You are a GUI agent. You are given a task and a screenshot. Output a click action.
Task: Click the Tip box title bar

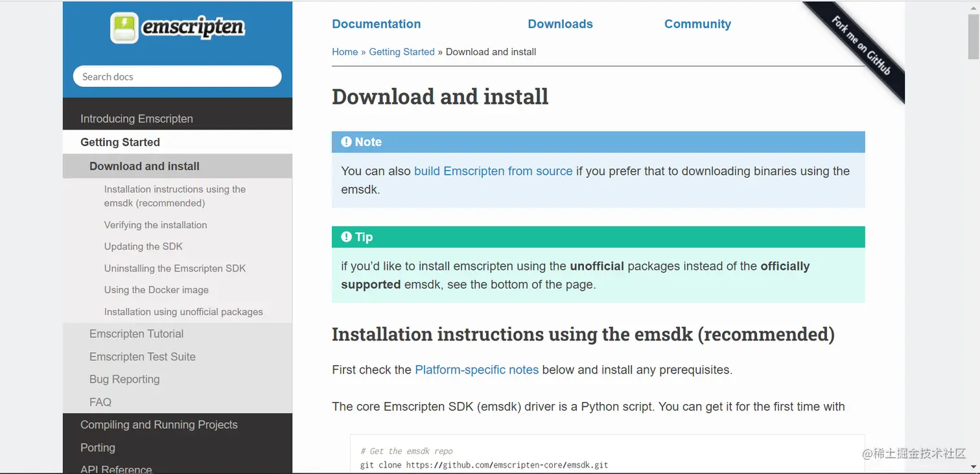[x=598, y=237]
